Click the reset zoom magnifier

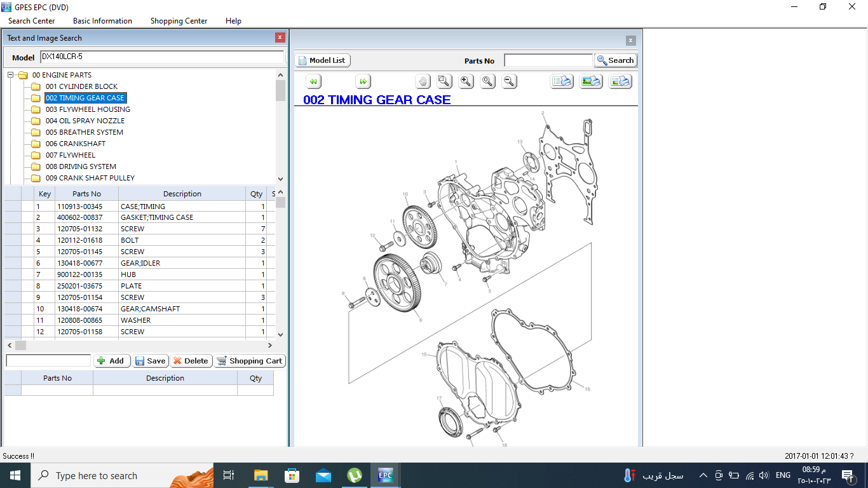488,81
